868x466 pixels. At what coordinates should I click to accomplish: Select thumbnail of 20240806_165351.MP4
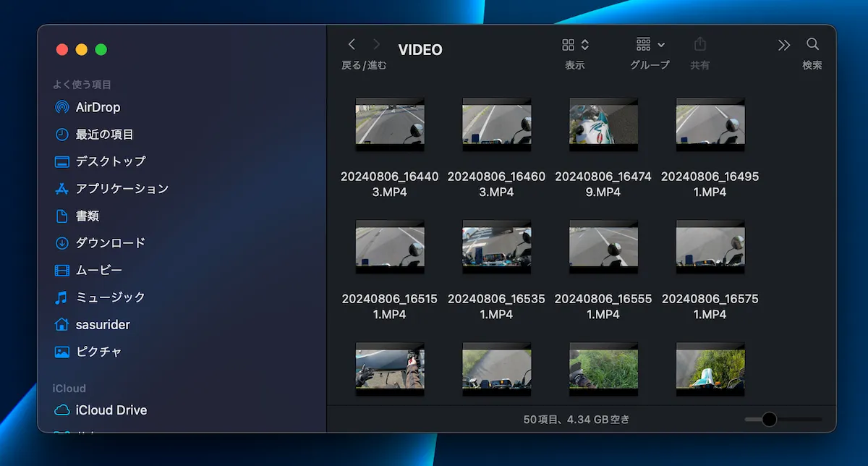pyautogui.click(x=497, y=247)
